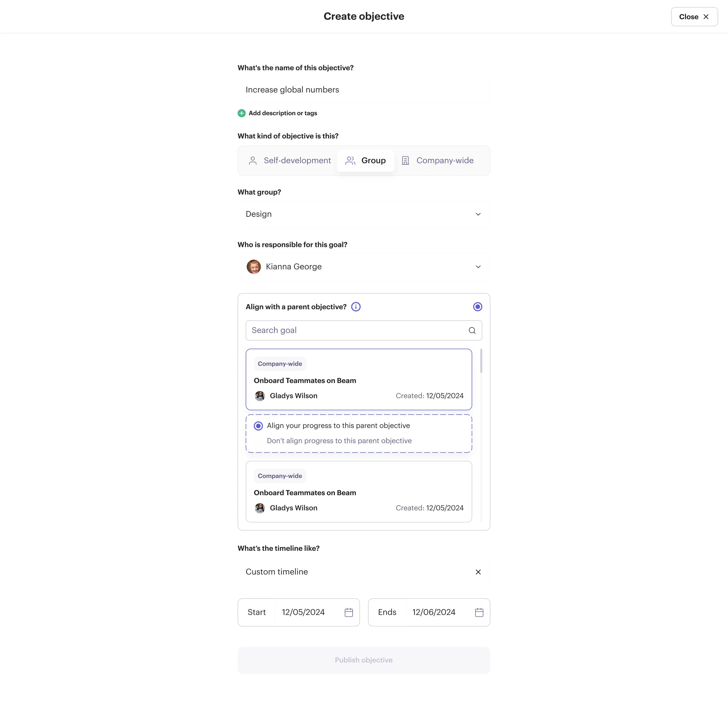
Task: Click the parent objectives list scrollbar
Action: tap(481, 360)
